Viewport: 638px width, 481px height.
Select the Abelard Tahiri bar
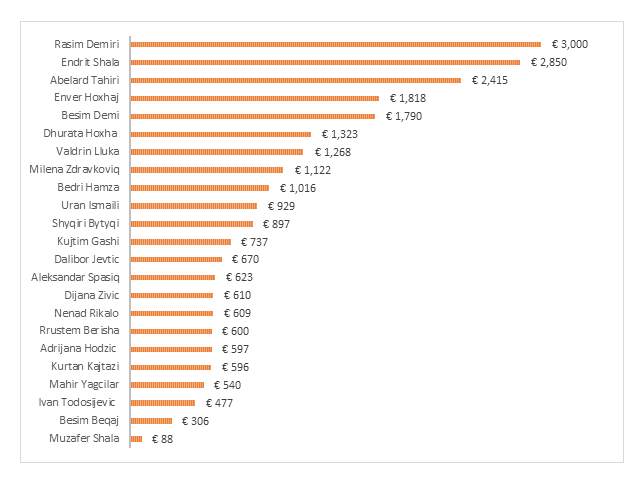point(296,80)
